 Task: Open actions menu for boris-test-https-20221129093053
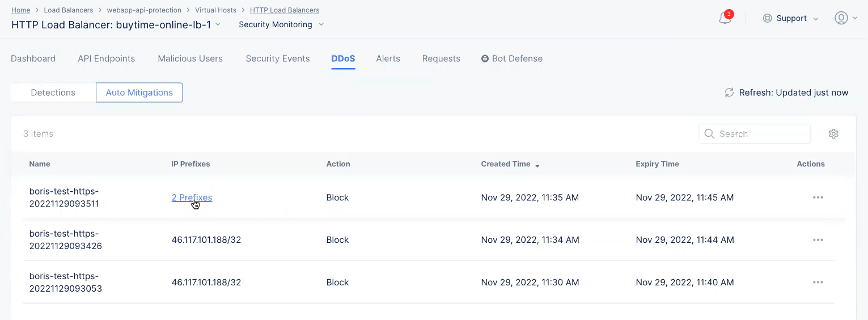click(x=818, y=283)
